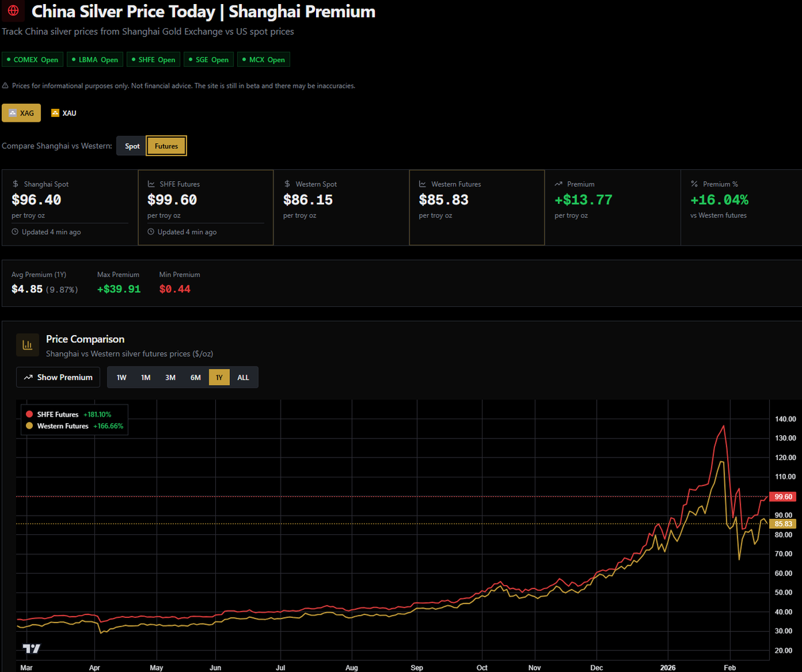The height and width of the screenshot is (672, 802).
Task: Select the 1W time range
Action: [x=121, y=377]
